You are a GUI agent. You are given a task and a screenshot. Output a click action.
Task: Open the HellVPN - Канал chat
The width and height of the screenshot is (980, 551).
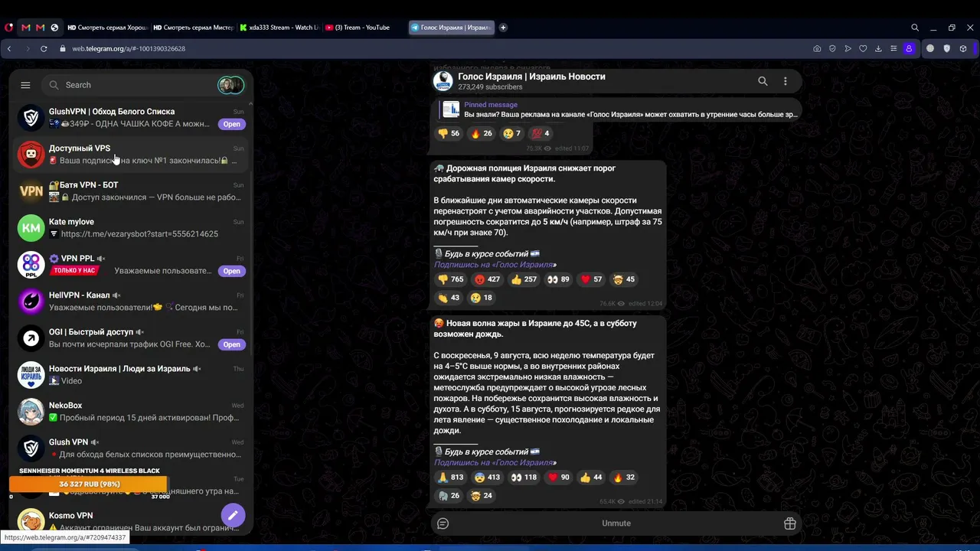[131, 302]
